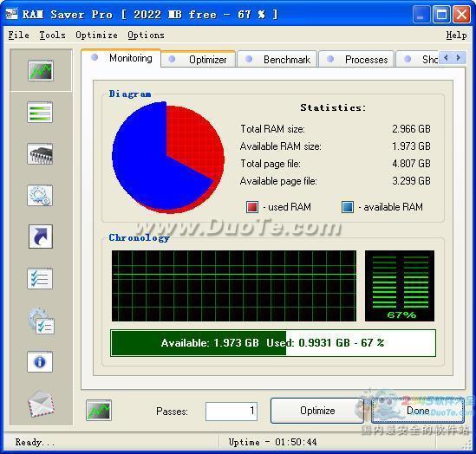Click the Available page file: label
This screenshot has height=454, width=476.
278,181
